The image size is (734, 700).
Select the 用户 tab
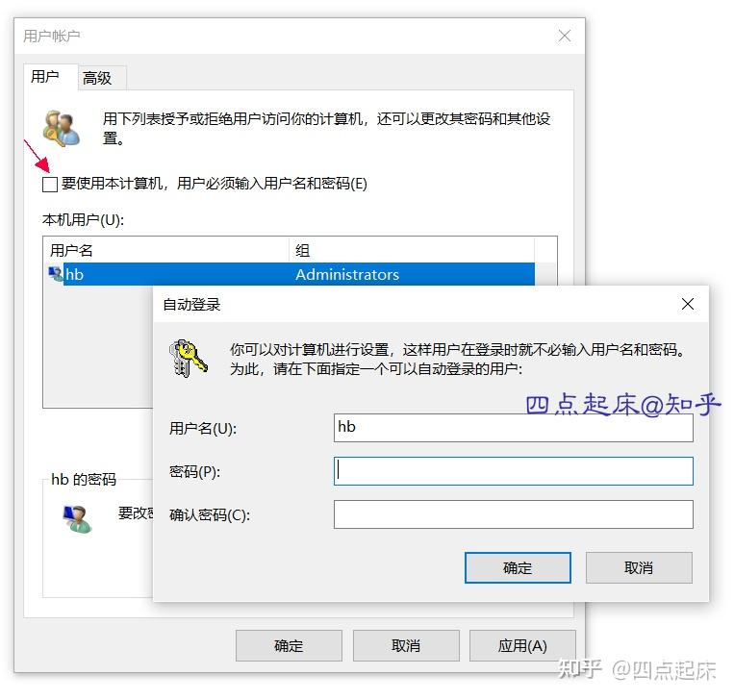[45, 76]
